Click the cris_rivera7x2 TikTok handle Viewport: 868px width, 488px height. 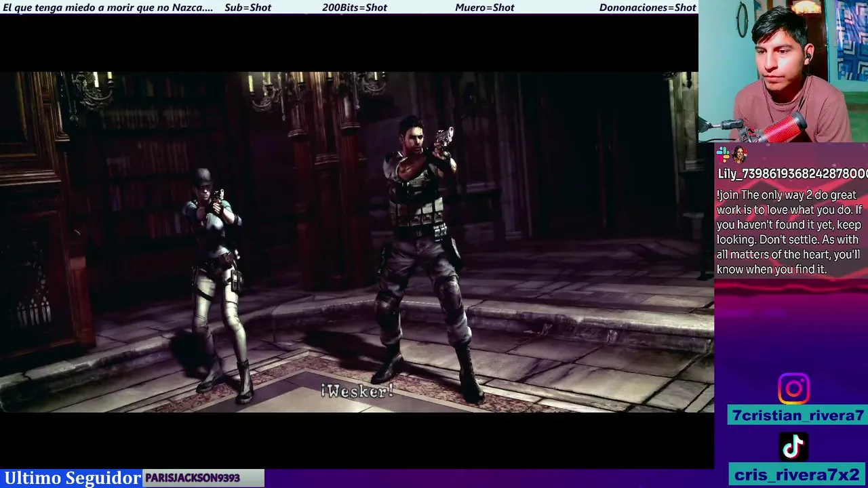pos(797,474)
